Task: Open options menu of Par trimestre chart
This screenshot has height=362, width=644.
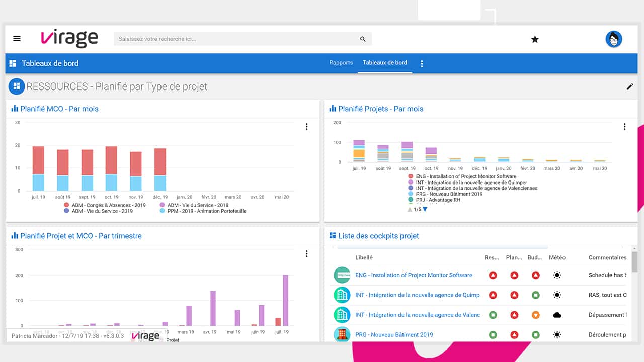Action: pyautogui.click(x=306, y=254)
